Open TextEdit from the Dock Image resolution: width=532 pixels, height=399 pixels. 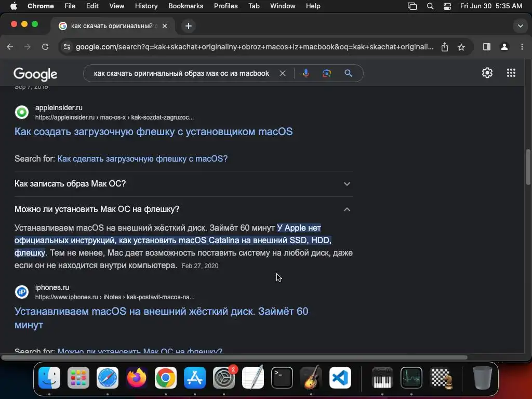[253, 378]
